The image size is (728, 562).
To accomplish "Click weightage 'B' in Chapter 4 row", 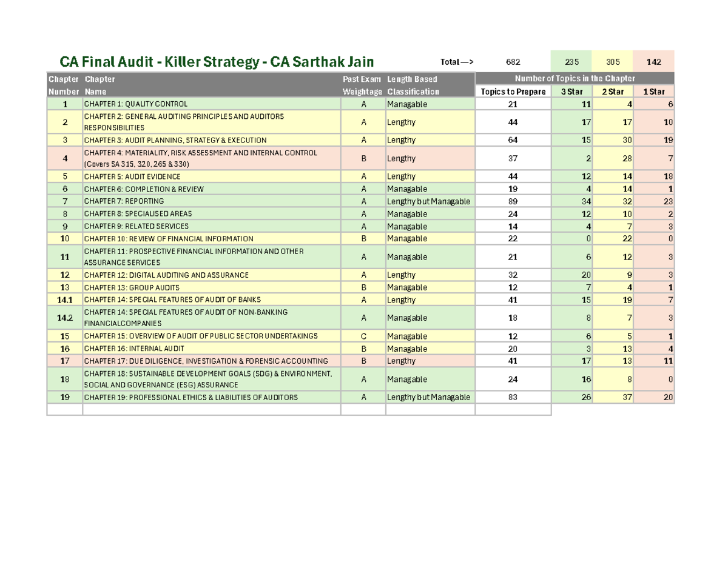I will (363, 158).
